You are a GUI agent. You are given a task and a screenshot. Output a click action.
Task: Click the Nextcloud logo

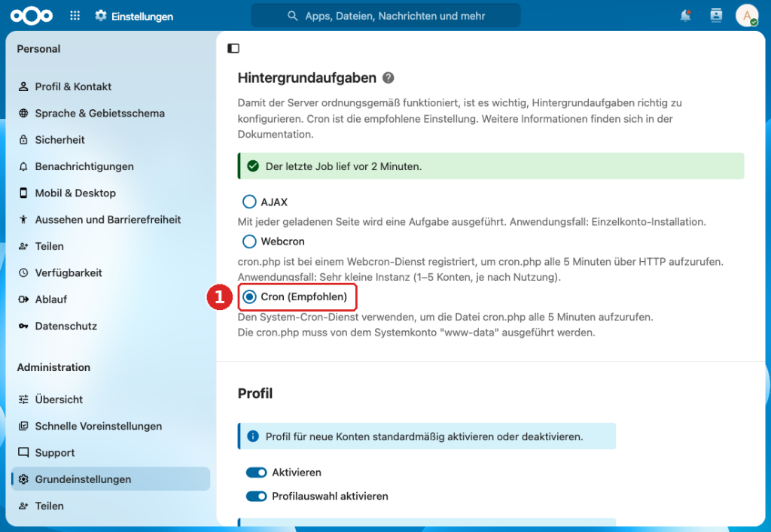(32, 17)
